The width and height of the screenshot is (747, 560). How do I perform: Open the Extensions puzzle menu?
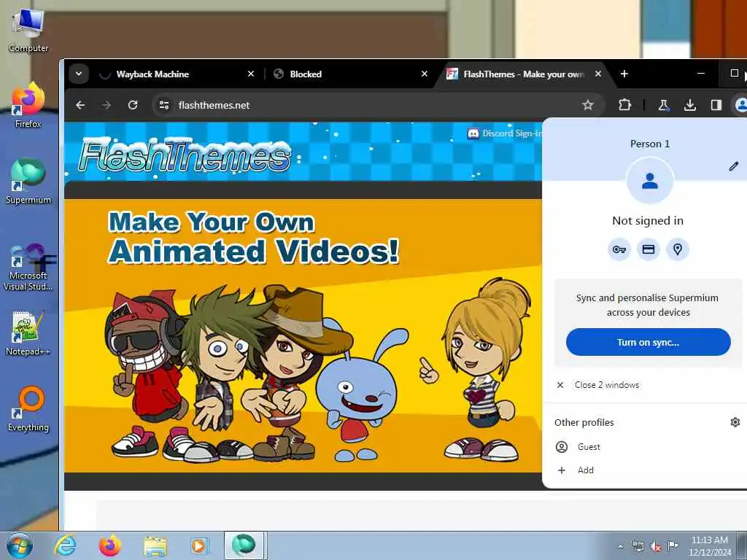[x=624, y=105]
